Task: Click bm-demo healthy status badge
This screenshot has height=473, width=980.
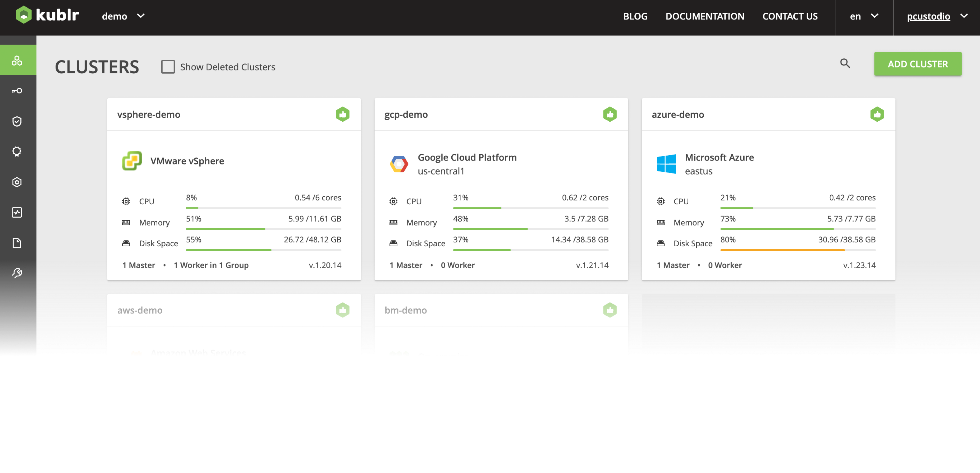Action: click(610, 310)
